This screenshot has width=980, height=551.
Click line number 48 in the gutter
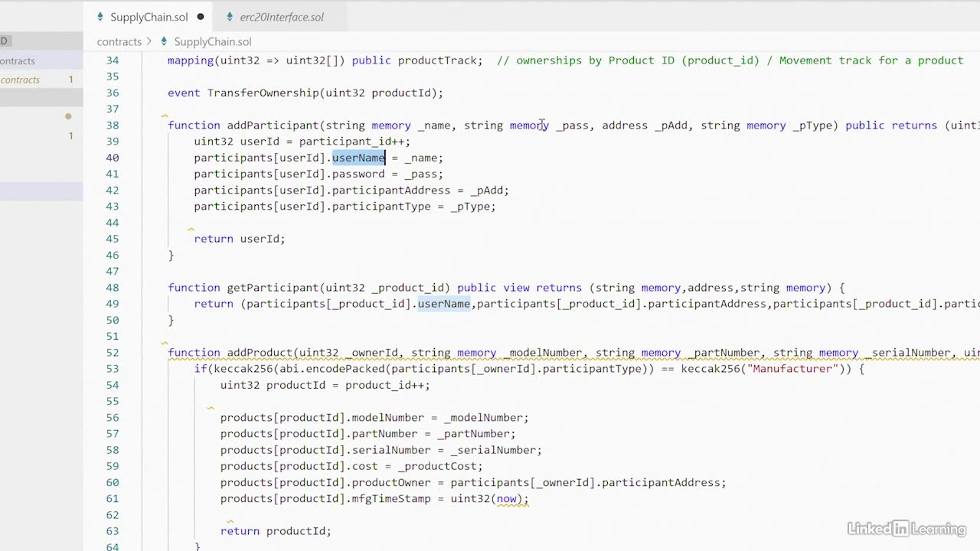click(113, 288)
